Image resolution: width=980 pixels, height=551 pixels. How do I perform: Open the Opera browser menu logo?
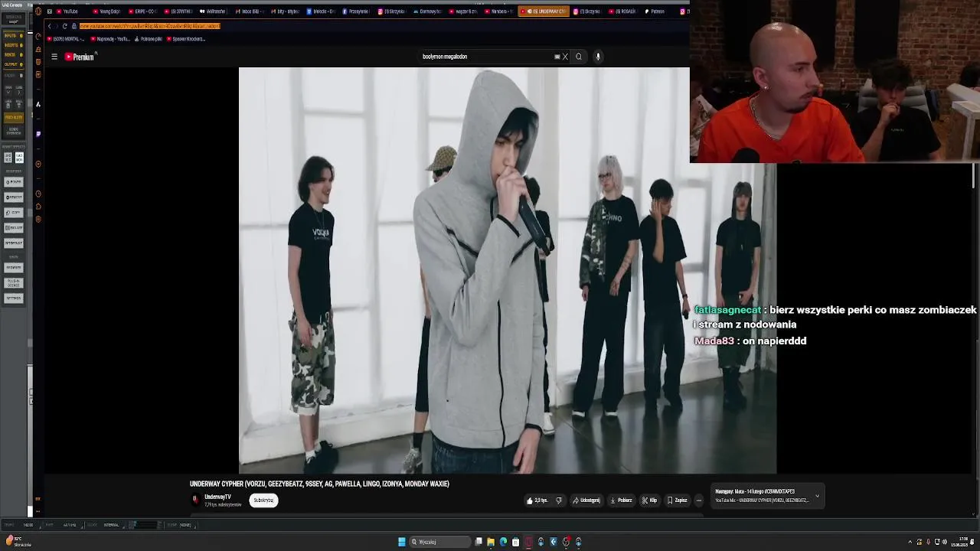(38, 11)
